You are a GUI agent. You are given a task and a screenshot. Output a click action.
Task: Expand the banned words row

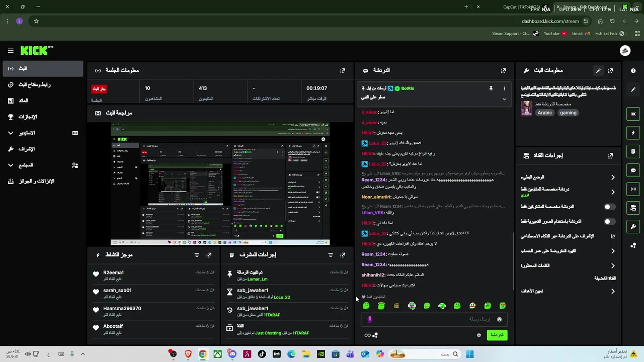pyautogui.click(x=568, y=265)
